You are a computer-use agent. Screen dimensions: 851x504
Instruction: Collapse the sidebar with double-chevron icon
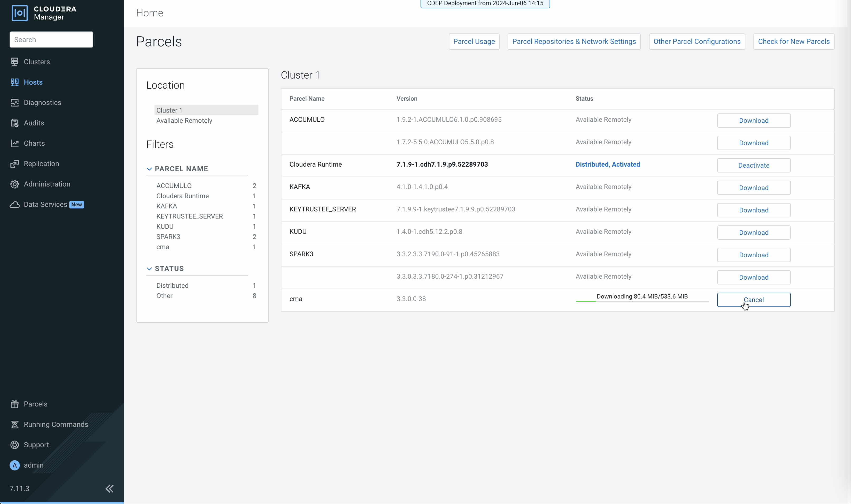coord(109,488)
